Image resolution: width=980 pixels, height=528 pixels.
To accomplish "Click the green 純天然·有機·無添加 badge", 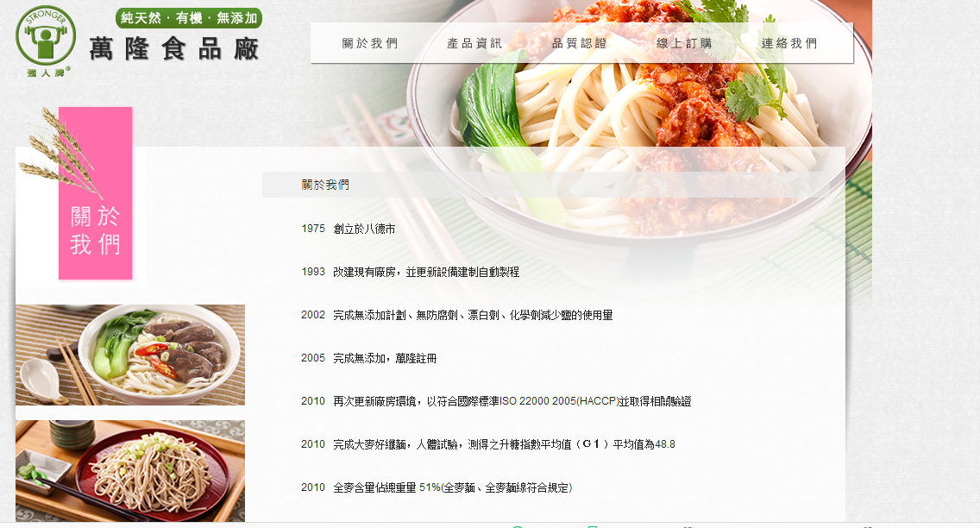I will pos(189,18).
